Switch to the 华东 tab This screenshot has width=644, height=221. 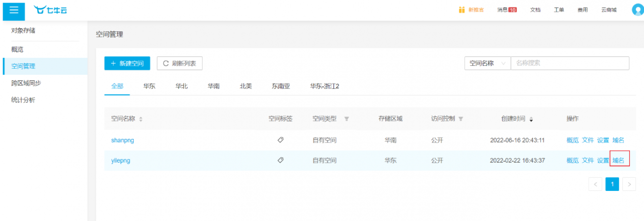[149, 86]
